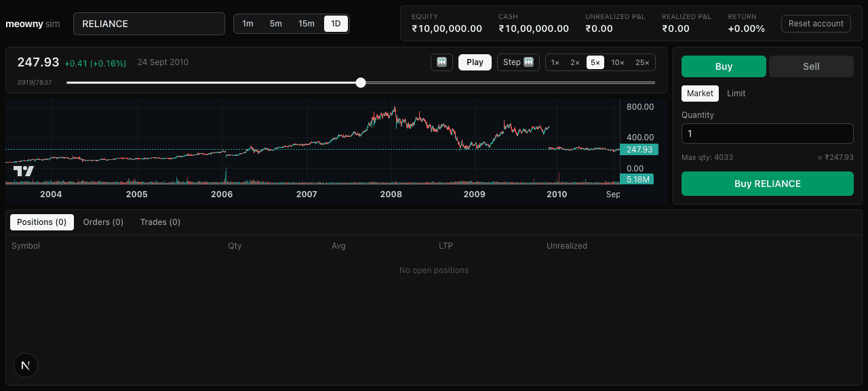This screenshot has width=868, height=391.
Task: Click the 800.00 price axis label
Action: (640, 107)
